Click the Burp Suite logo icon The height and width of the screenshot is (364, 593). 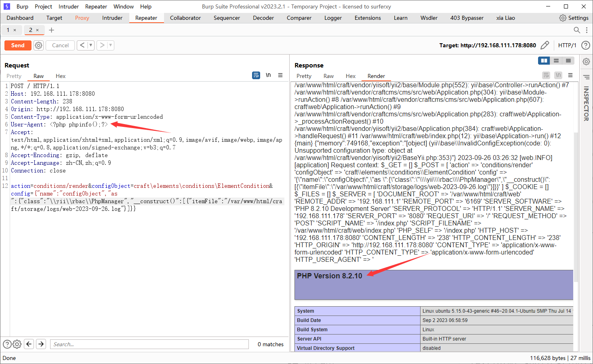pos(6,6)
